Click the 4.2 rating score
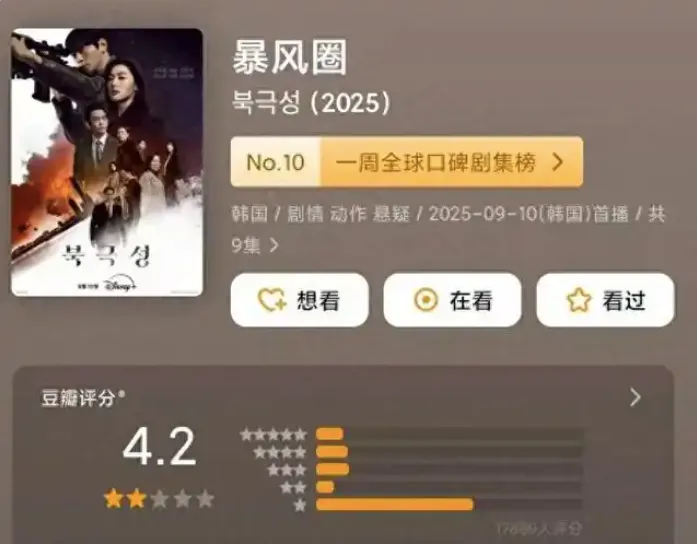The width and height of the screenshot is (697, 544). click(159, 447)
